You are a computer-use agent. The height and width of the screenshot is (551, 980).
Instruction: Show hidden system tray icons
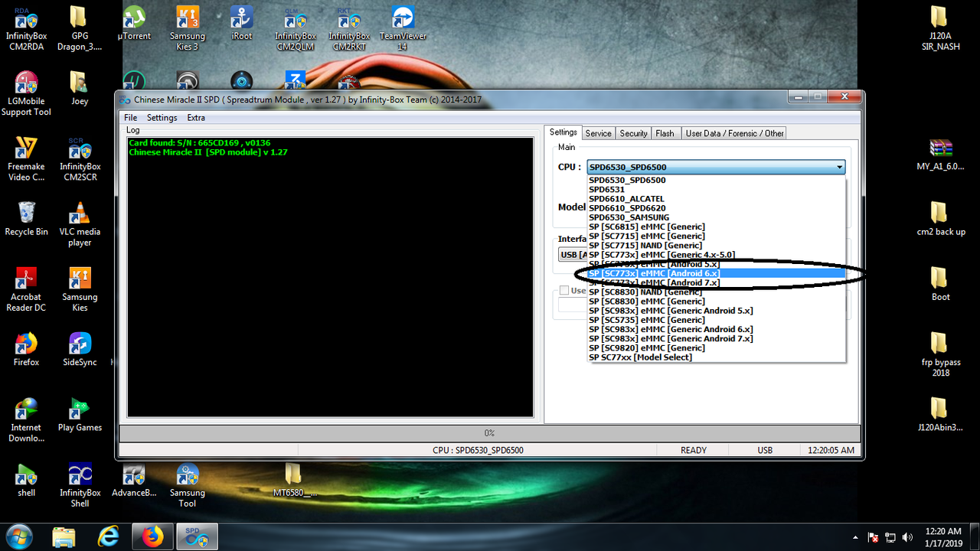coord(856,537)
